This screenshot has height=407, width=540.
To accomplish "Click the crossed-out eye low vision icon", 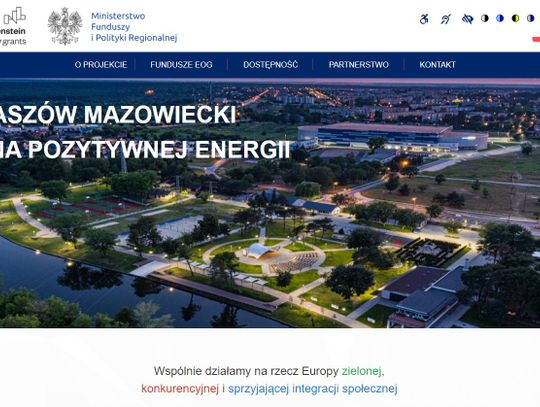I will pyautogui.click(x=467, y=19).
